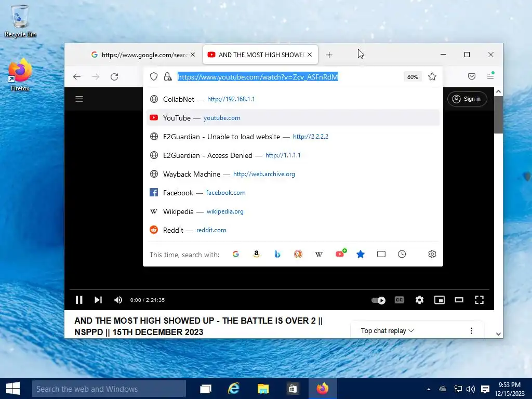532x399 pixels.
Task: Click the highlighted URL in the address bar
Action: (x=258, y=77)
